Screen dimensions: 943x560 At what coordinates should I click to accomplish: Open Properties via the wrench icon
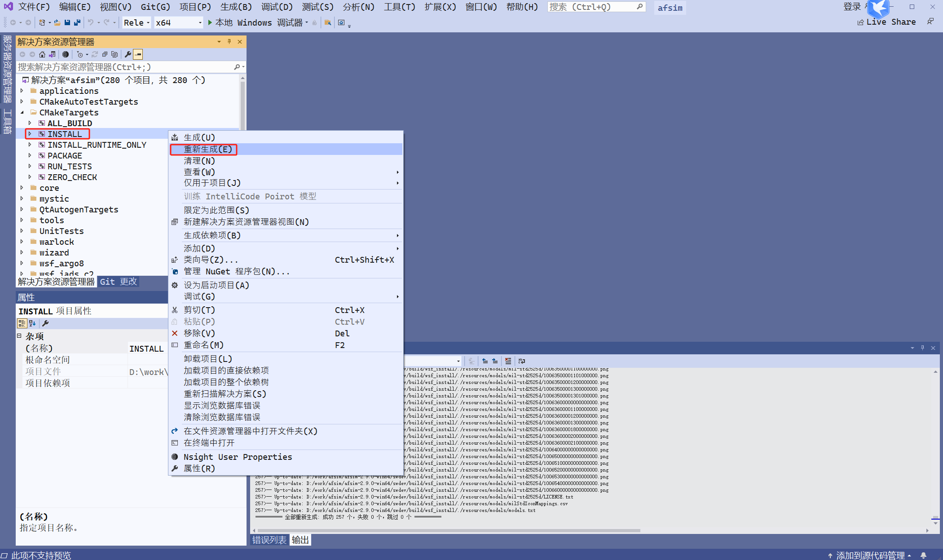(x=128, y=54)
